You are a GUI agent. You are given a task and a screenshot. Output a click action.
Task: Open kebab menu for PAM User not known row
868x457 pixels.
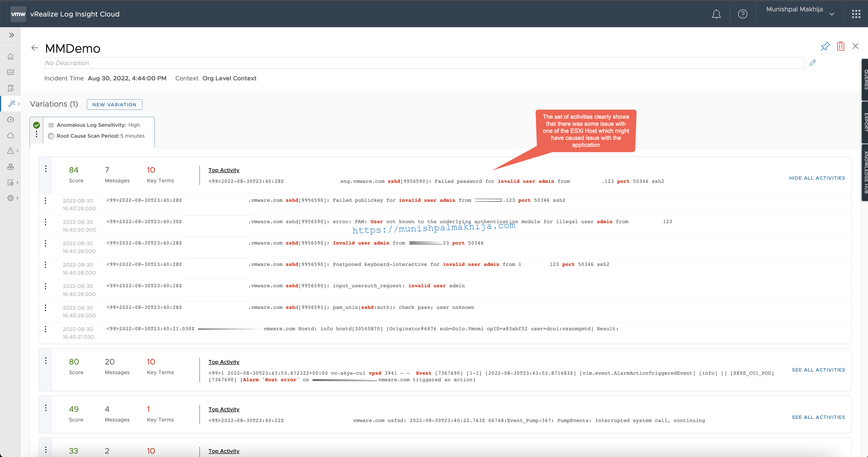[46, 222]
